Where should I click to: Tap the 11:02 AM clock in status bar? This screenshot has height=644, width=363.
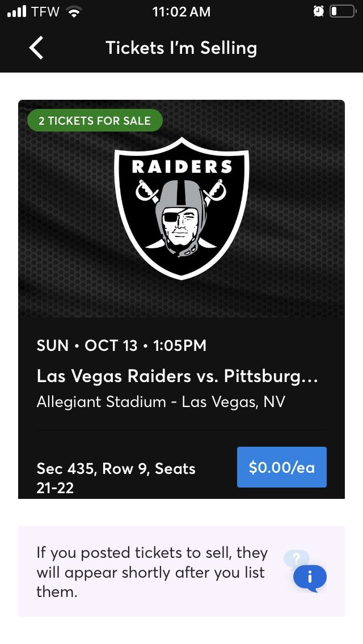coord(181,11)
